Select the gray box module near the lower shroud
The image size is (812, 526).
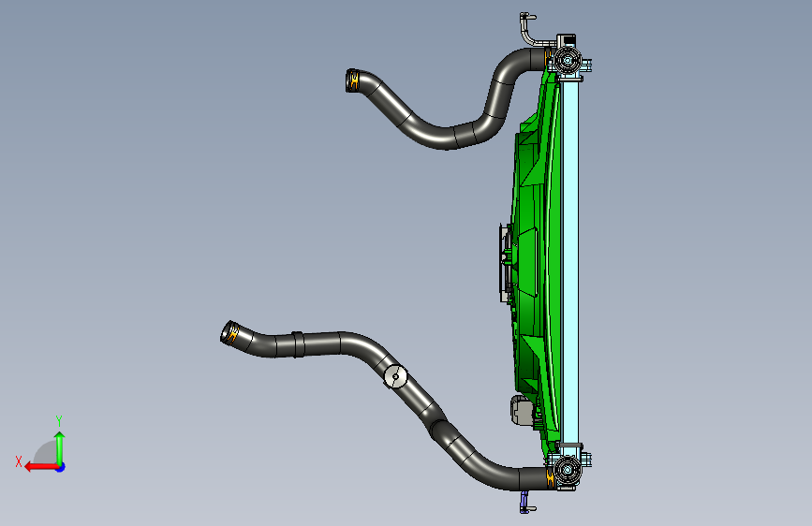tap(522, 411)
